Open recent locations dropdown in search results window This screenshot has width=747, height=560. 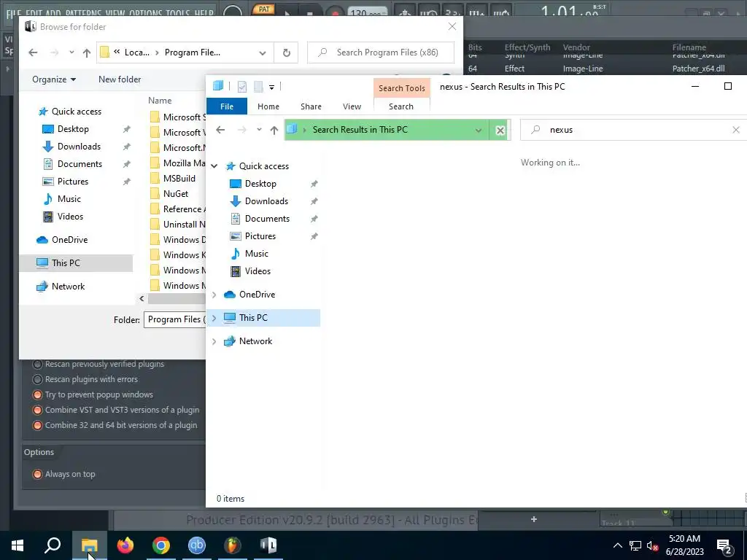click(x=259, y=130)
